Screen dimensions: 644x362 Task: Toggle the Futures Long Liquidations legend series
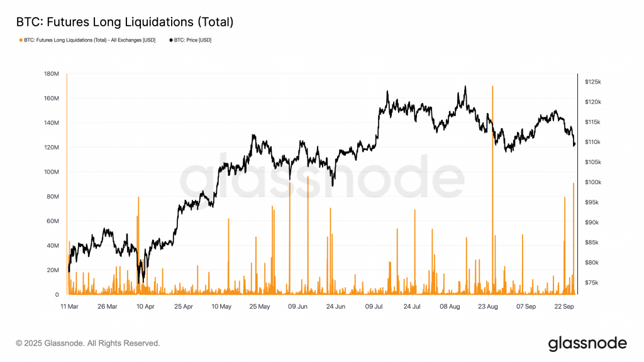click(89, 40)
